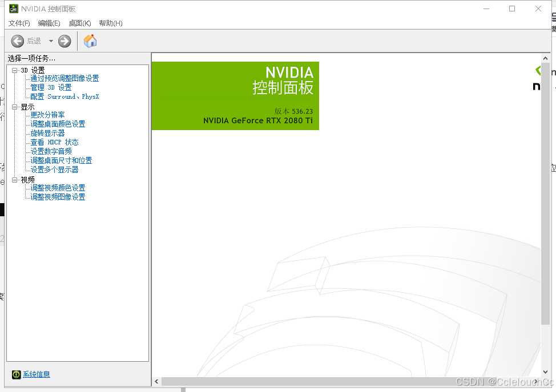
Task: Click the Back arrow icon
Action: pos(17,41)
